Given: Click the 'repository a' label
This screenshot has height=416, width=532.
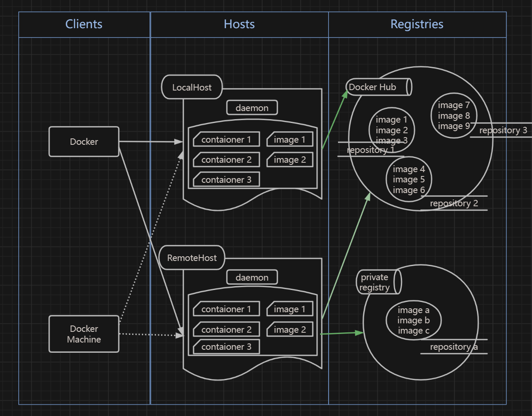Looking at the screenshot, I should [x=454, y=347].
